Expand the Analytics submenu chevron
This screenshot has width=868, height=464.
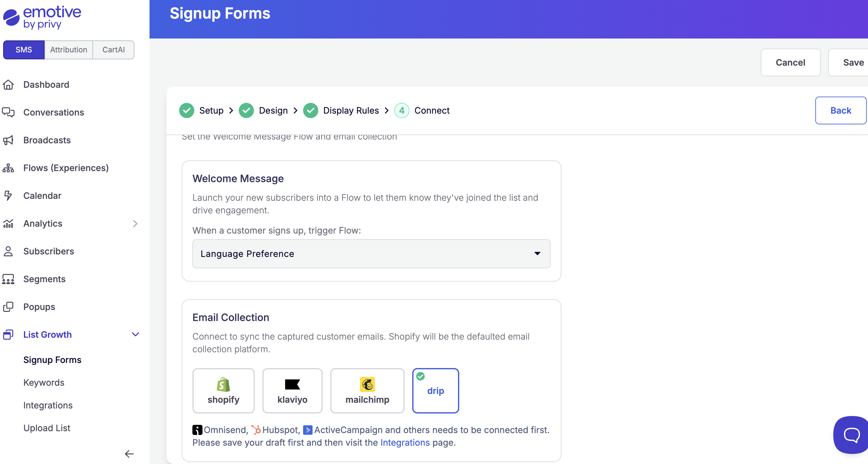pyautogui.click(x=135, y=223)
